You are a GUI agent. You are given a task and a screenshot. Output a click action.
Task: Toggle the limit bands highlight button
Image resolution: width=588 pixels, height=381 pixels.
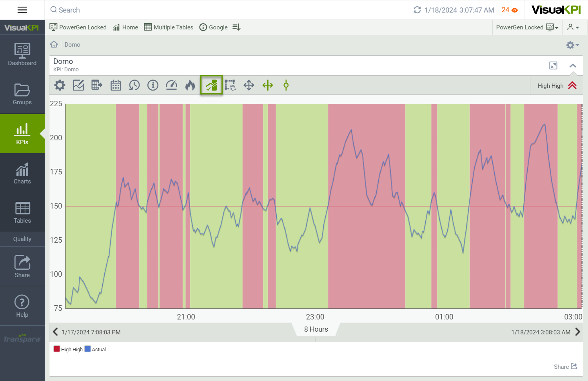coord(212,85)
